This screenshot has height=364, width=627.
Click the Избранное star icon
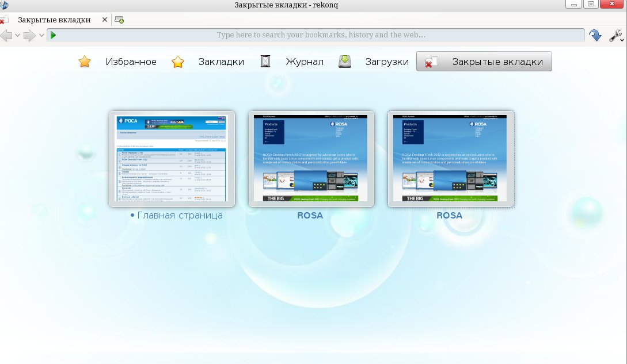[x=85, y=62]
